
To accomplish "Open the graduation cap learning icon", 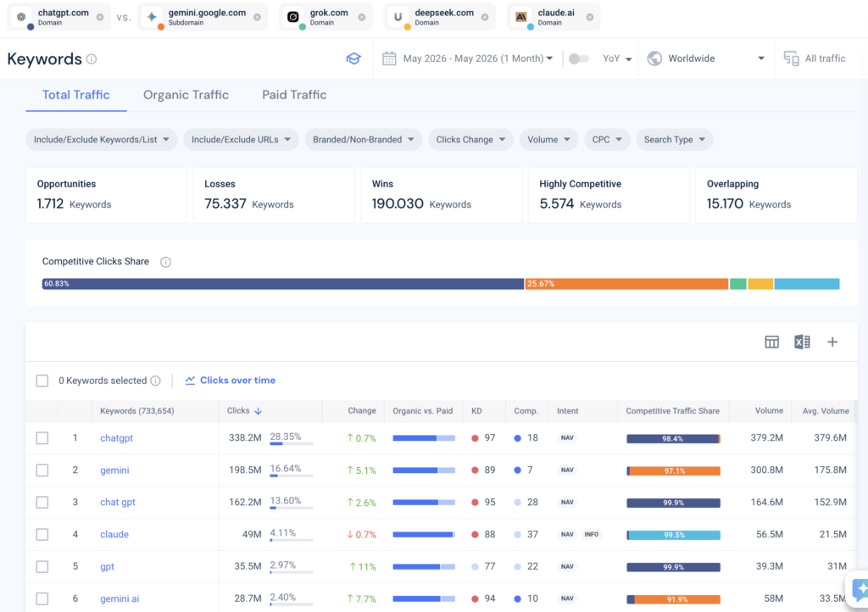I will click(x=353, y=58).
